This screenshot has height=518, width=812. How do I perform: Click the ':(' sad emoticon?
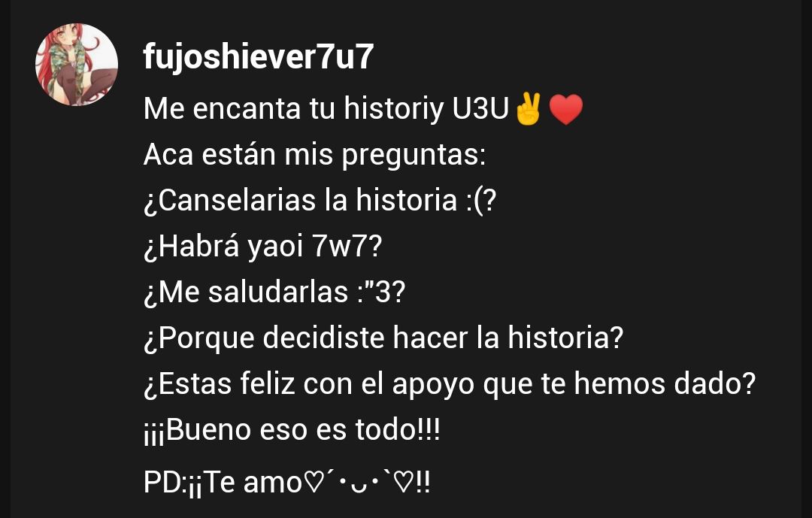click(474, 201)
